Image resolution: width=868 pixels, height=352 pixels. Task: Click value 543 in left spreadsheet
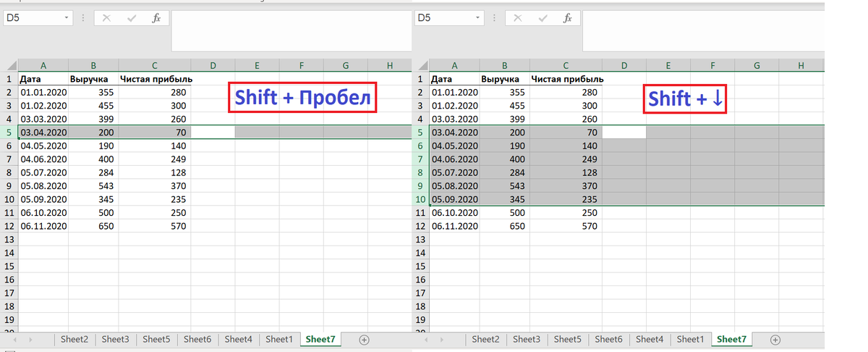(x=93, y=185)
